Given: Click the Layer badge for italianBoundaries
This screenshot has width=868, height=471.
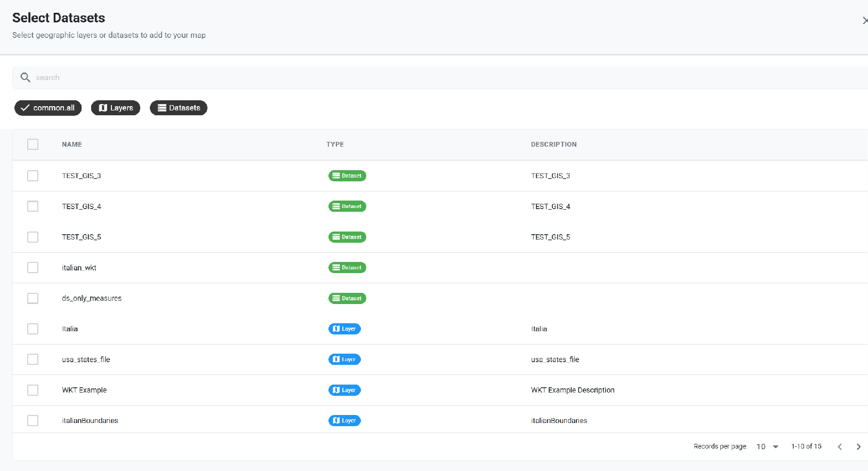Looking at the screenshot, I should pyautogui.click(x=344, y=421).
